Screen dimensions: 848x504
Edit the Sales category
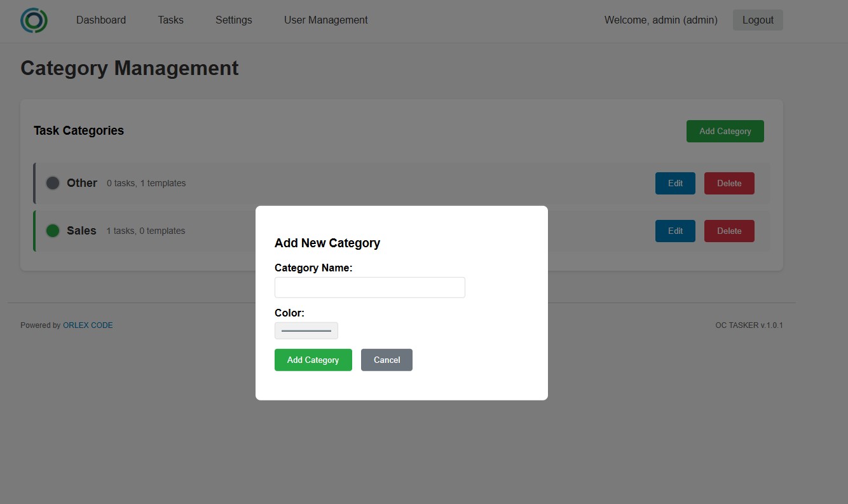tap(675, 231)
